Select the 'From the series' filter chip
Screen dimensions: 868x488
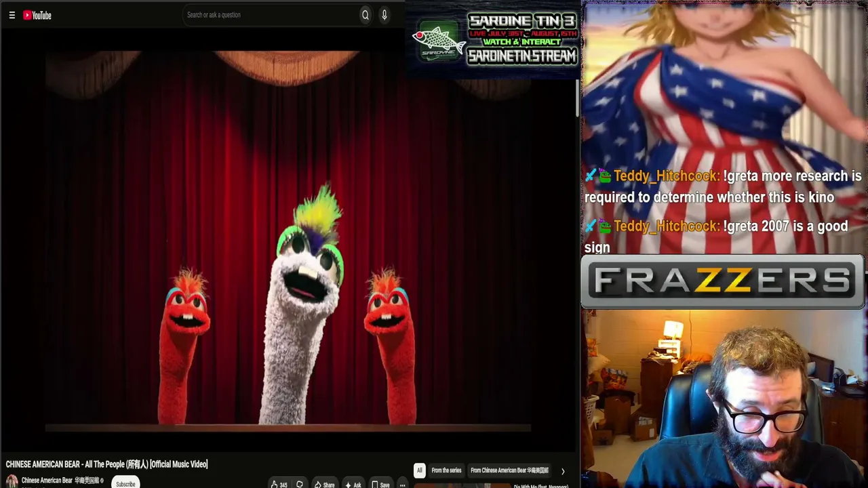(446, 470)
